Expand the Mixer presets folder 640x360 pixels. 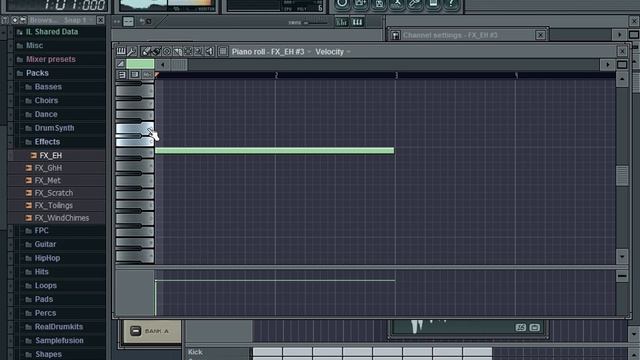click(51, 59)
